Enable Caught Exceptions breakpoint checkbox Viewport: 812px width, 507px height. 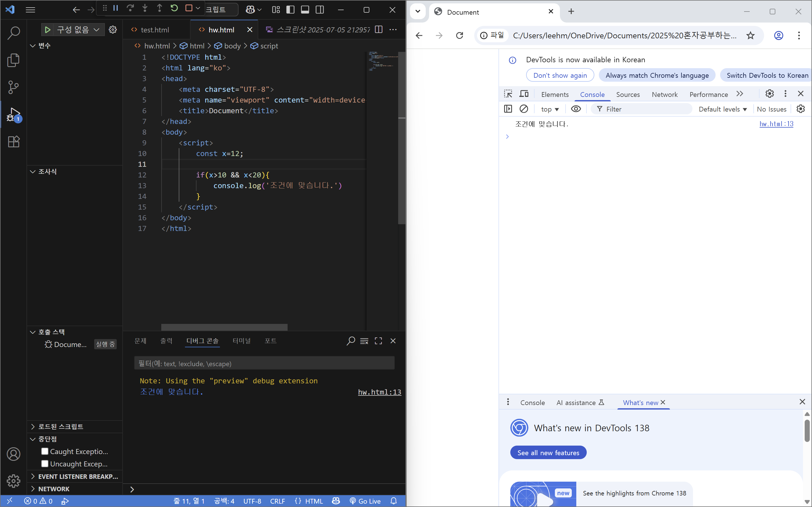tap(45, 451)
